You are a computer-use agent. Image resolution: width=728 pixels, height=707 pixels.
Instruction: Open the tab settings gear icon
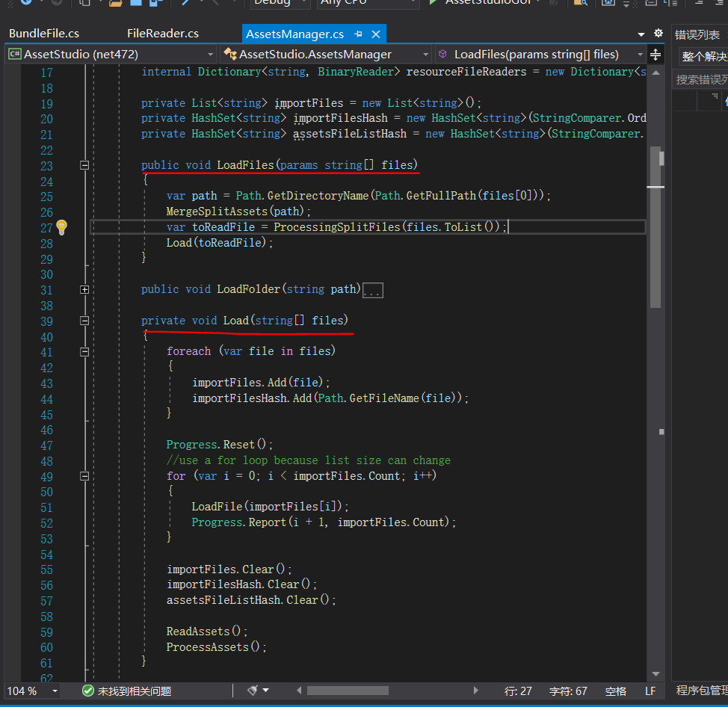(x=658, y=34)
